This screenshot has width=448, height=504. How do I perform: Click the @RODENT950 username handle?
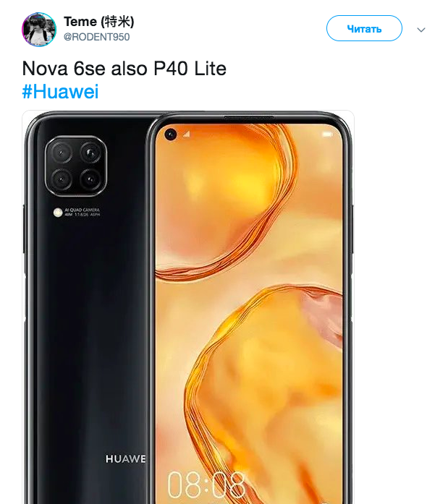pos(96,37)
